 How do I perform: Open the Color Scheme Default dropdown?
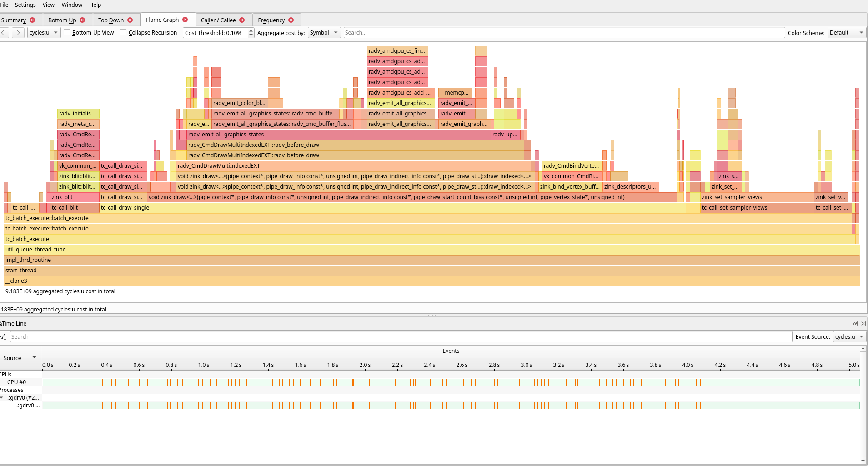coord(847,33)
